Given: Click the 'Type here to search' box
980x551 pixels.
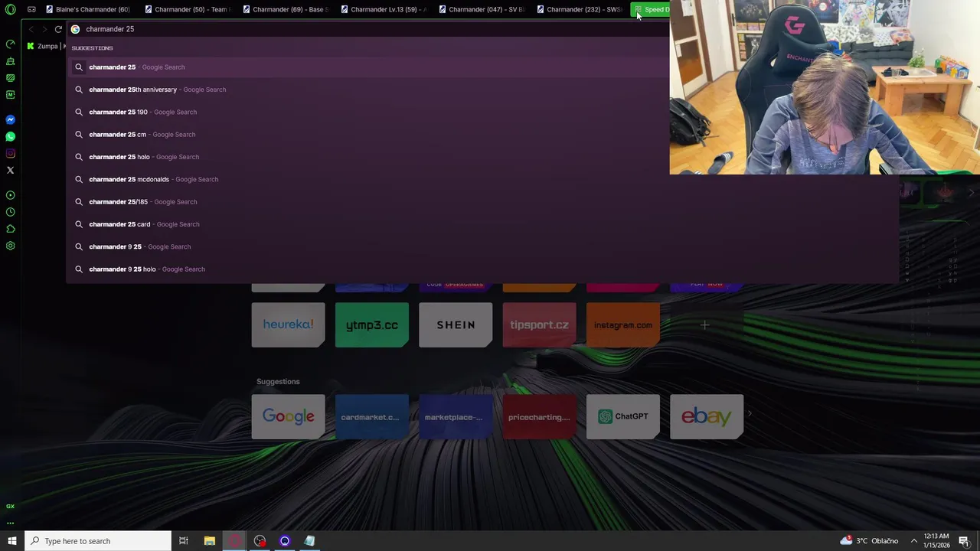Looking at the screenshot, I should 98,541.
